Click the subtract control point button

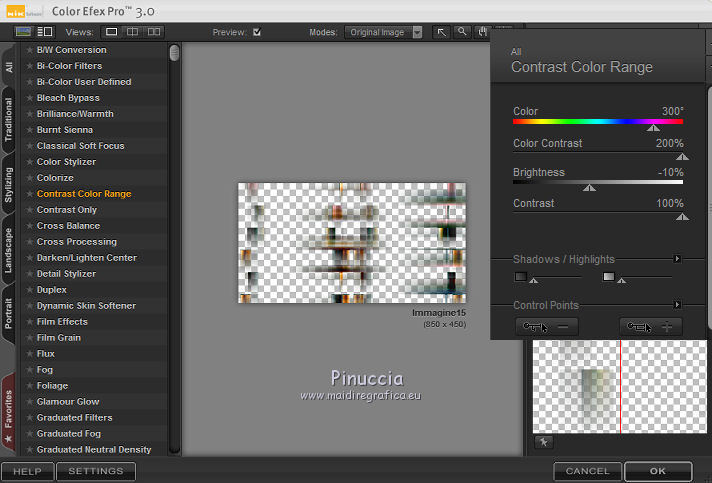(547, 326)
